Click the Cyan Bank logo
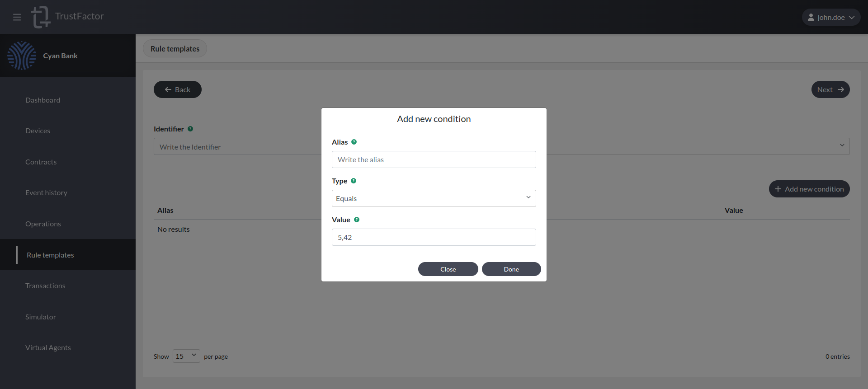 point(22,56)
